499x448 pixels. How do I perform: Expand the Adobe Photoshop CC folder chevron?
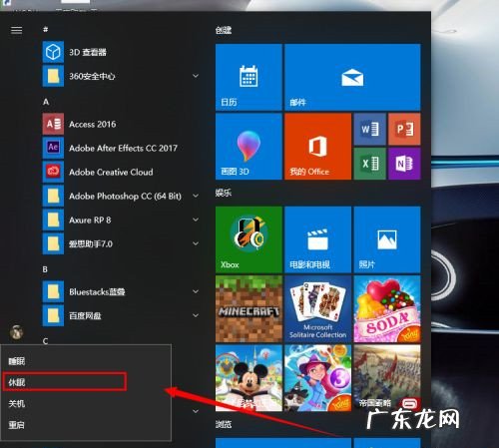(x=196, y=196)
